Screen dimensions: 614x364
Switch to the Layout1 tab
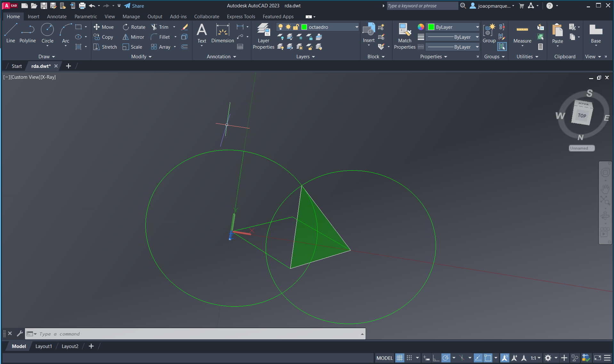(44, 346)
